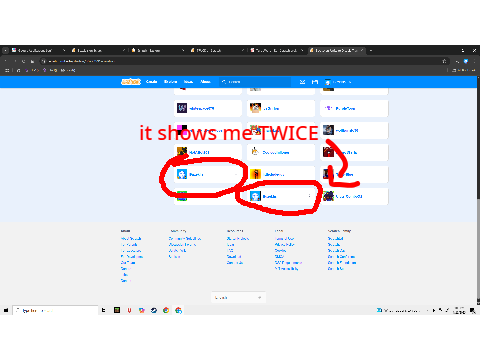Reload the page with refresh icon
This screenshot has height=360, width=480.
pos(23,61)
